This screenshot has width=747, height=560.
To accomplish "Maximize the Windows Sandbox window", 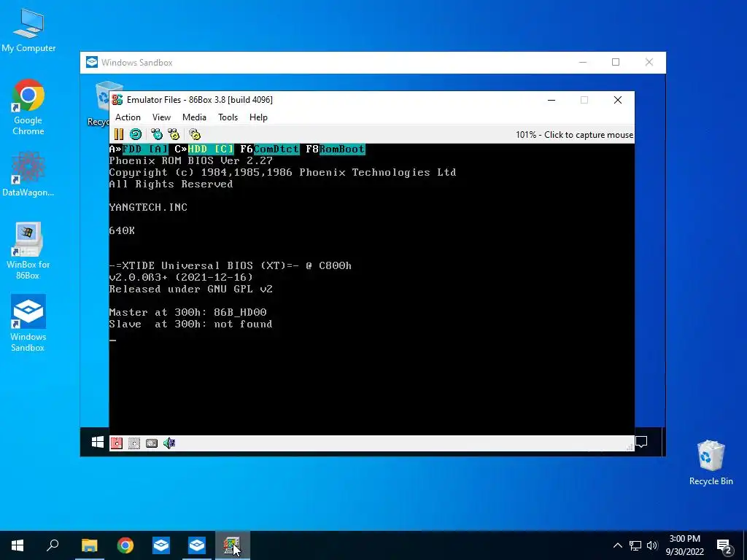I will pos(616,63).
